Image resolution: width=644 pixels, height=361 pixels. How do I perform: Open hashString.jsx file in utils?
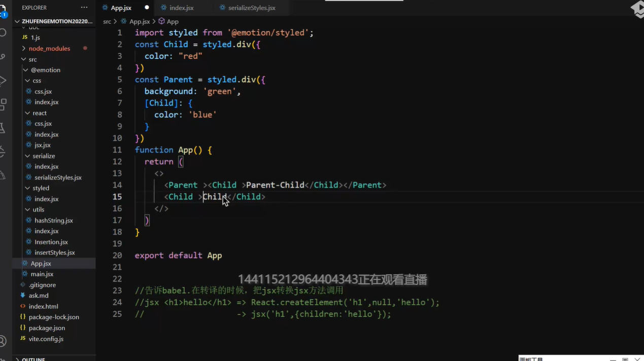(53, 221)
